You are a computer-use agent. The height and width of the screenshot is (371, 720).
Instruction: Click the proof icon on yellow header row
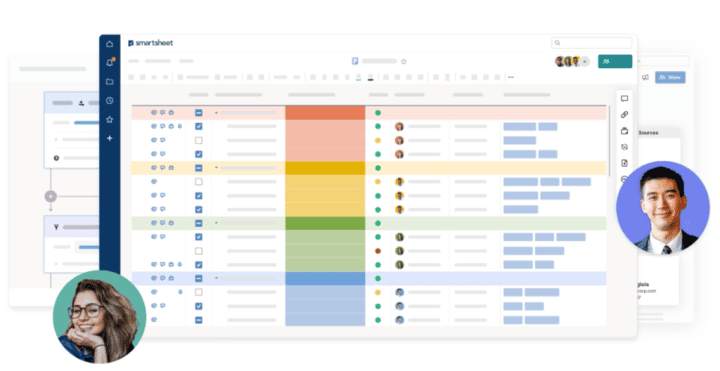171,168
